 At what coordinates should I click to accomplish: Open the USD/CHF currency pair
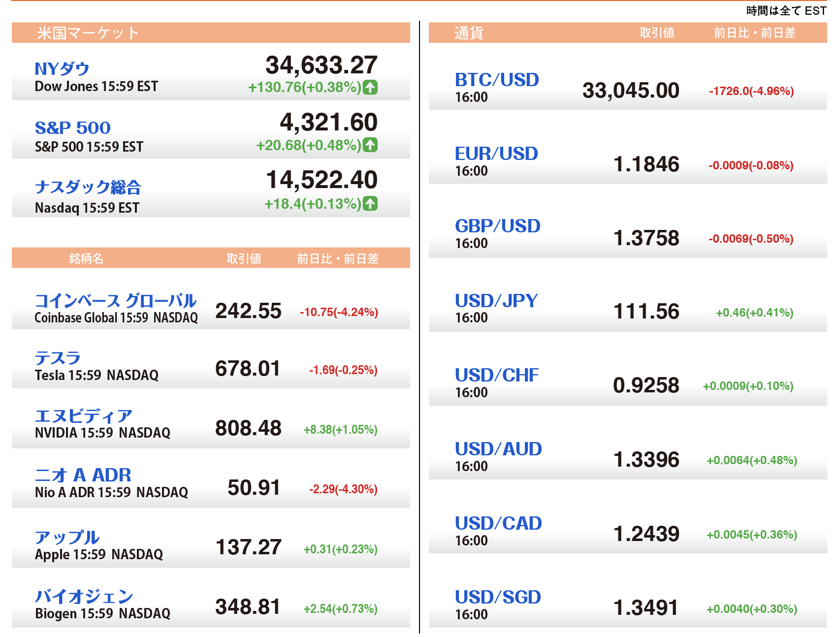497,375
